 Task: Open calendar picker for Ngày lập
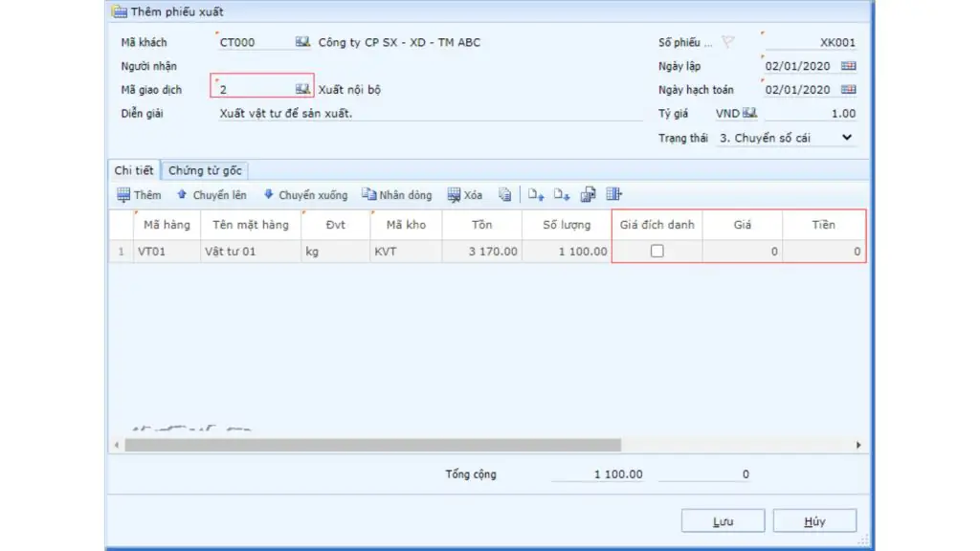[848, 66]
